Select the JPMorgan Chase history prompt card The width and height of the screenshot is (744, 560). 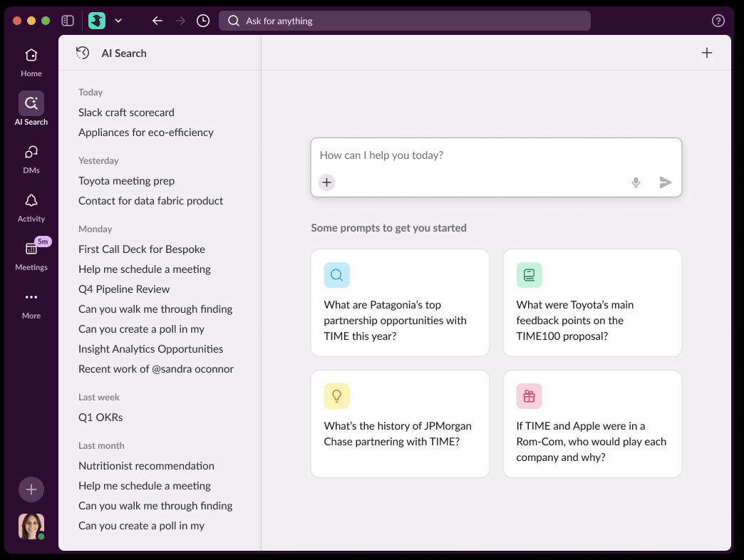(400, 424)
